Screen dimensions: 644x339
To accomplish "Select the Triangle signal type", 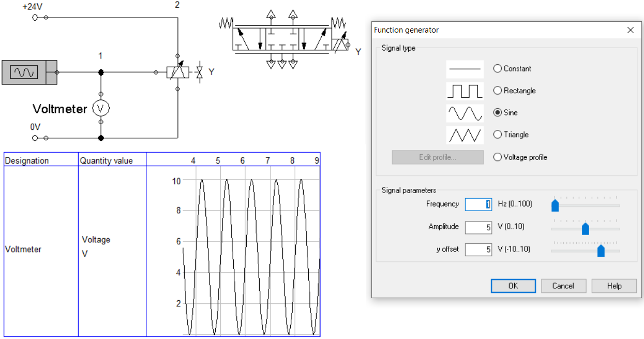I will click(498, 135).
